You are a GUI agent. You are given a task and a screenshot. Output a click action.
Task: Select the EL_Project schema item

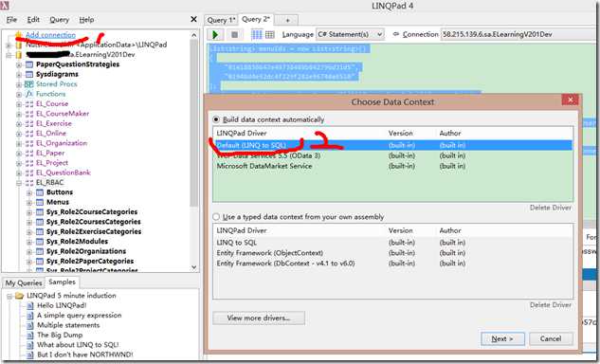[52, 163]
